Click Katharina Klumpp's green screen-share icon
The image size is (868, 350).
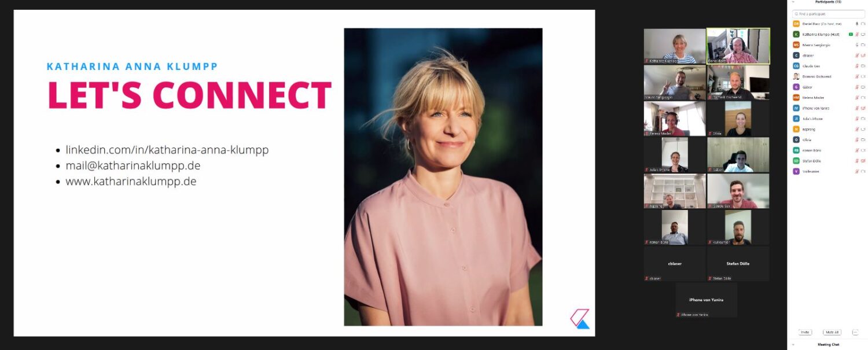(851, 35)
